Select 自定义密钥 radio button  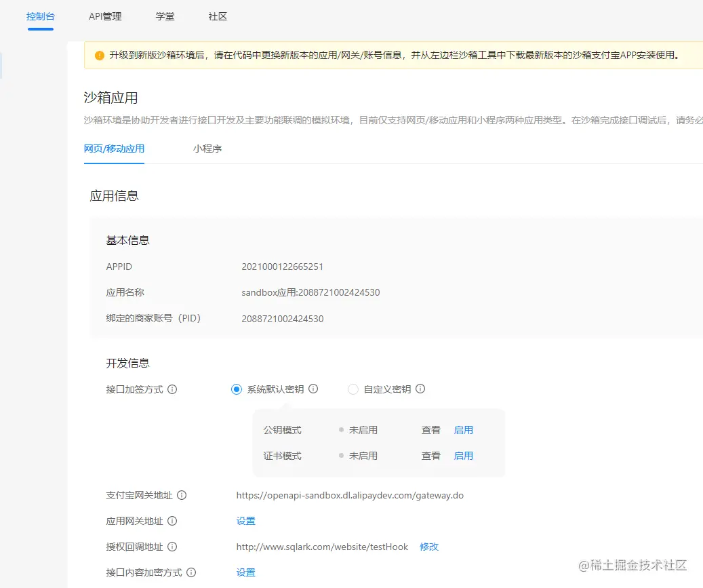click(353, 389)
